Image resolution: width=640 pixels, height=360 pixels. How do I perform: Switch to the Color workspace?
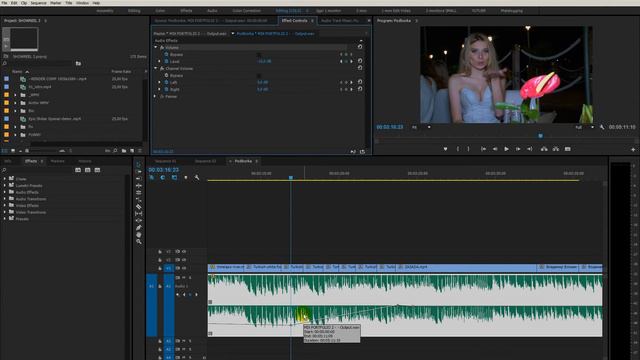click(x=160, y=11)
